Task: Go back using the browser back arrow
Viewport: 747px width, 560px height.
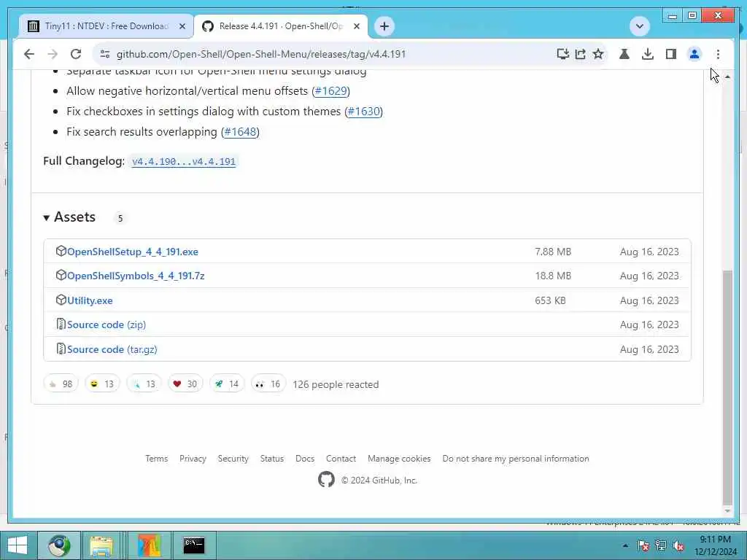Action: click(x=29, y=54)
